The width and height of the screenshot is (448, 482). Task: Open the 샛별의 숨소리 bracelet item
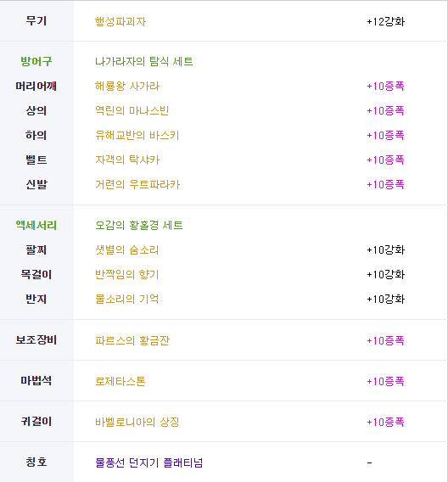pyautogui.click(x=127, y=250)
